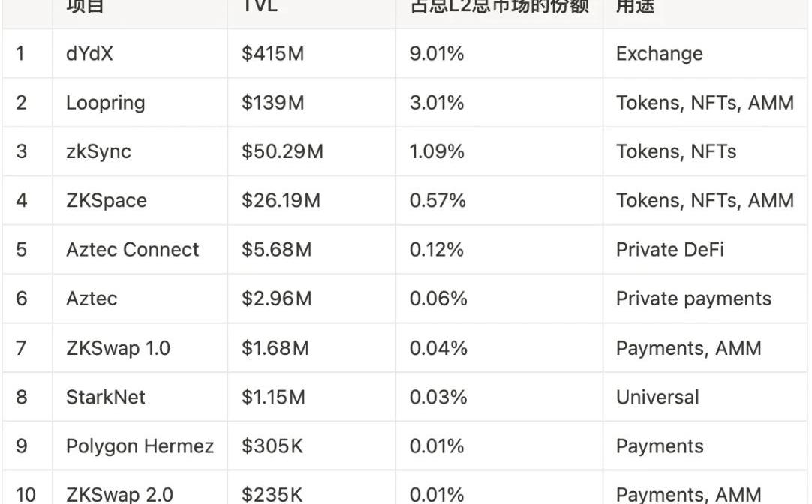Click the Polygon Hermez project name

(x=140, y=446)
